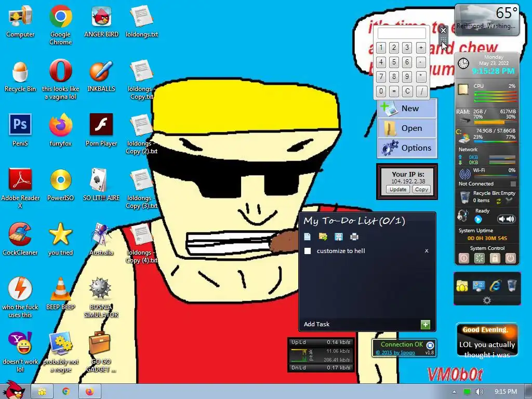Screen dimensions: 532x399
Task: Click the new list icon in To-Do gadget
Action: click(308, 236)
